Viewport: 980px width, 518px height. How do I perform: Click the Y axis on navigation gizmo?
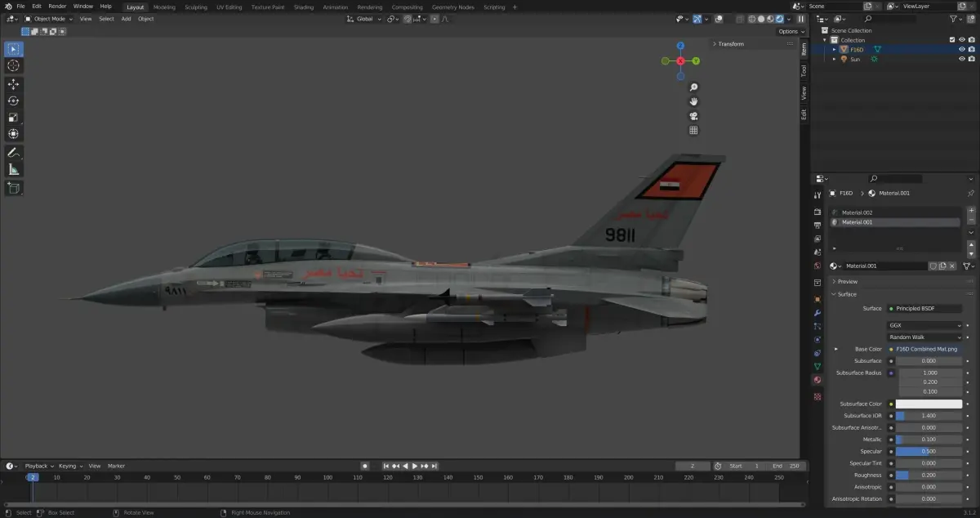point(696,60)
